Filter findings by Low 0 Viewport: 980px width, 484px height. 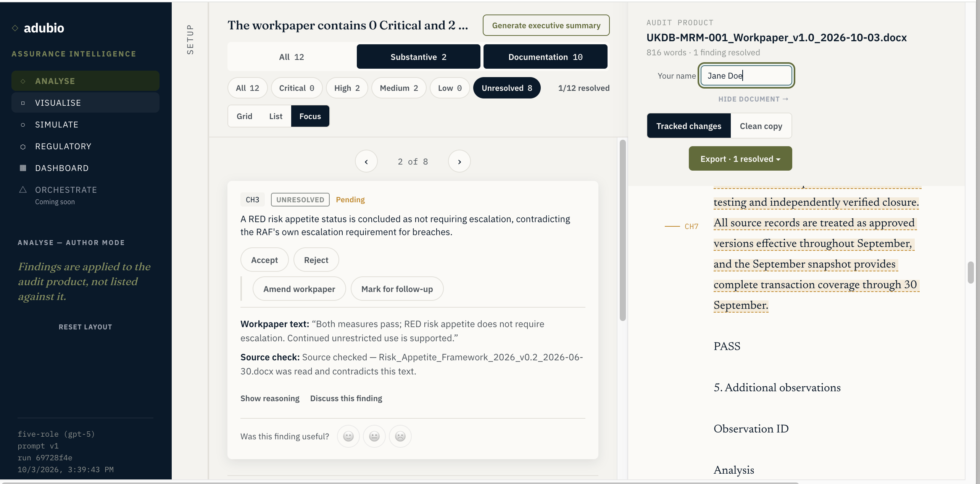(450, 88)
